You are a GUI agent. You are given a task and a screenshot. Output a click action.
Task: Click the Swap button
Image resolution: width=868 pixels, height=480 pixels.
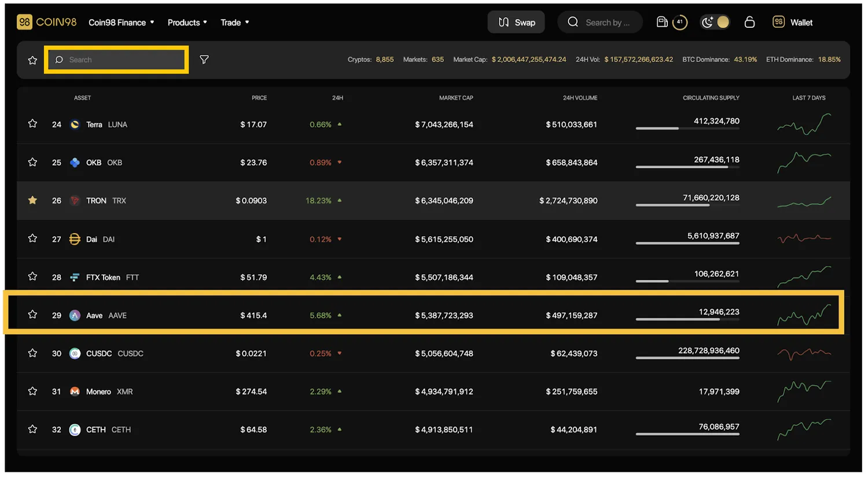point(516,23)
